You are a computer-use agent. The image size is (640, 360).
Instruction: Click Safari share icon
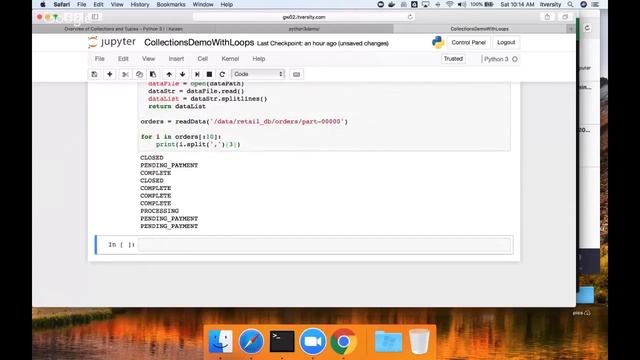coord(547,17)
